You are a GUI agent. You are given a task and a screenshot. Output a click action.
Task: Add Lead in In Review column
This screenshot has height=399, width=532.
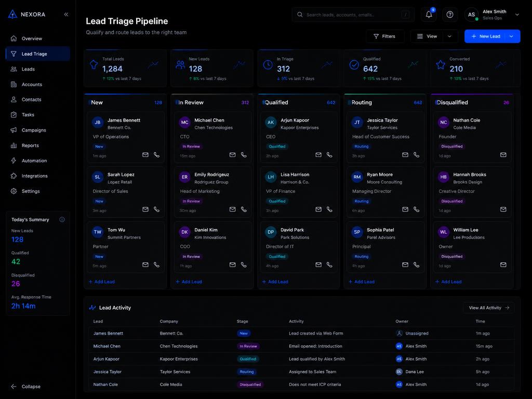coord(189,282)
